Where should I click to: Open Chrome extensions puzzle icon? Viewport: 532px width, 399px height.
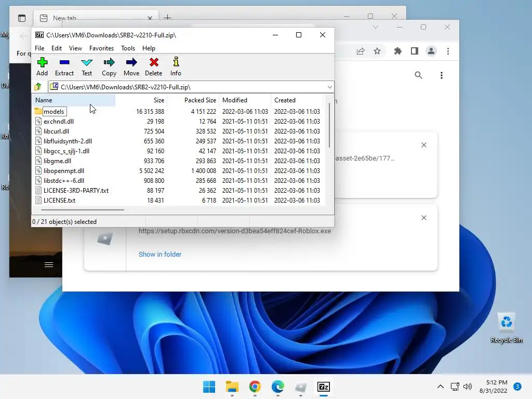(x=397, y=51)
